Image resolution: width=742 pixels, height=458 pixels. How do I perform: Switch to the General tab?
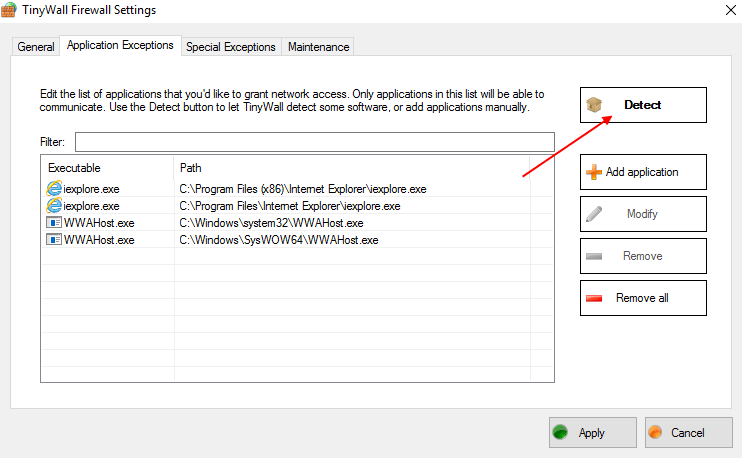36,47
